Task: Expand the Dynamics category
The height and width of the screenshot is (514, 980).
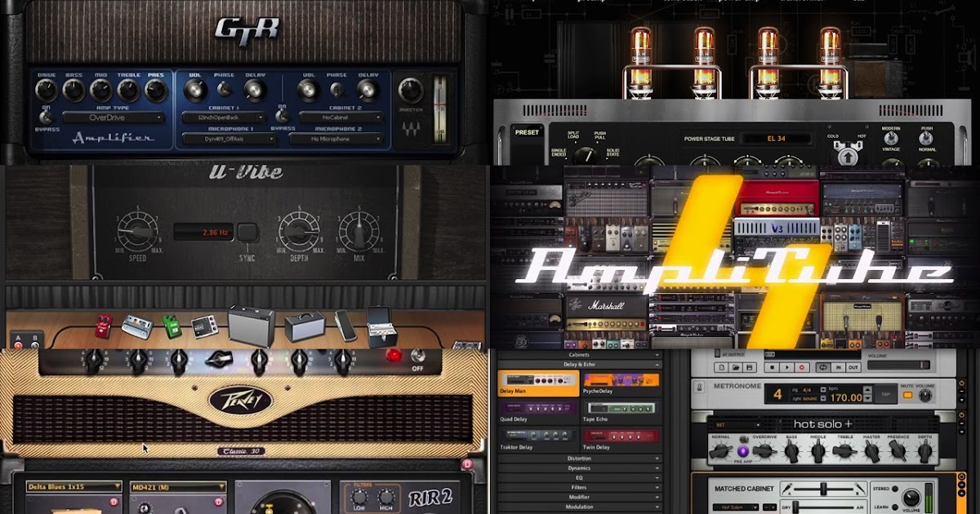Action: coord(580,468)
